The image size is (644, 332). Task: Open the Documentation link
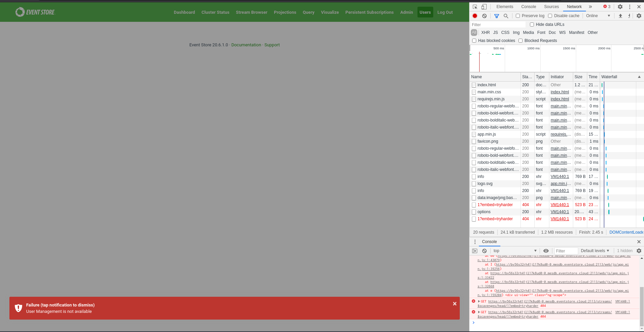click(x=246, y=45)
